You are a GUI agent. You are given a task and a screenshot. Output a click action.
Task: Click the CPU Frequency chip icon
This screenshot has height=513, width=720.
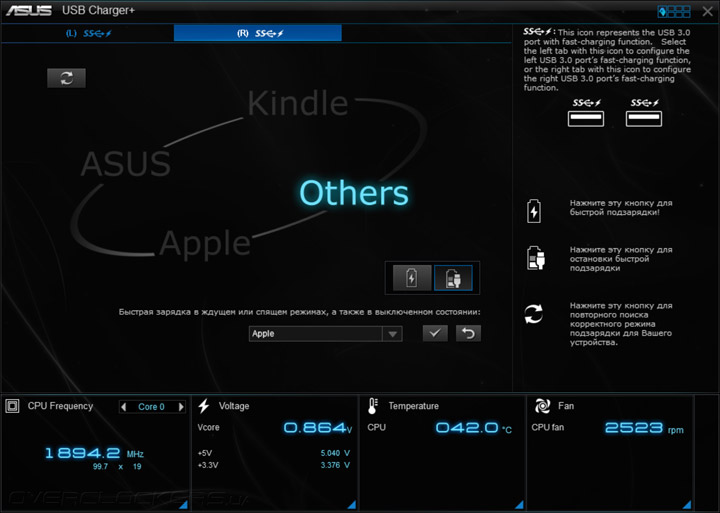(x=12, y=406)
